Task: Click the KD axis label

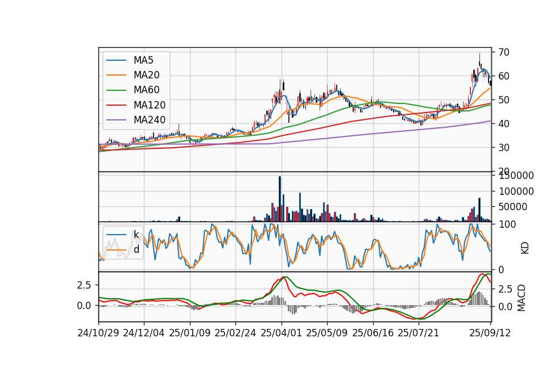Action: pyautogui.click(x=525, y=248)
